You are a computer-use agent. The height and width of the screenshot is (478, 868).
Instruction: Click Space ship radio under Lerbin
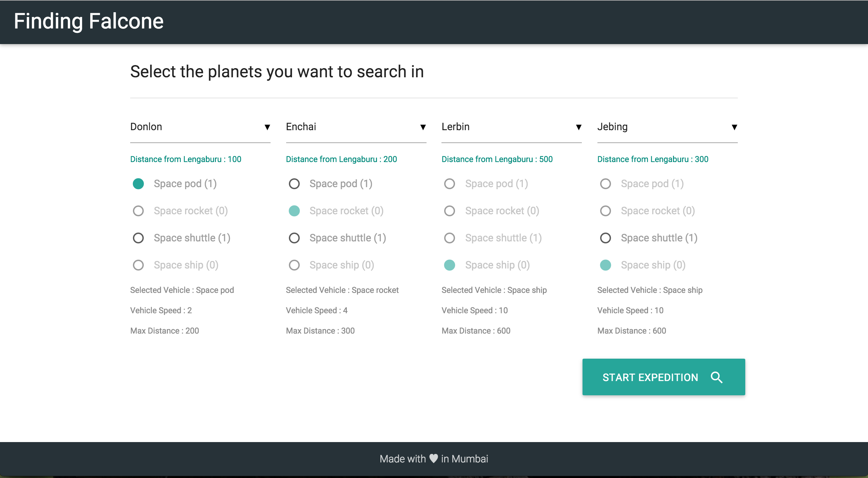450,265
